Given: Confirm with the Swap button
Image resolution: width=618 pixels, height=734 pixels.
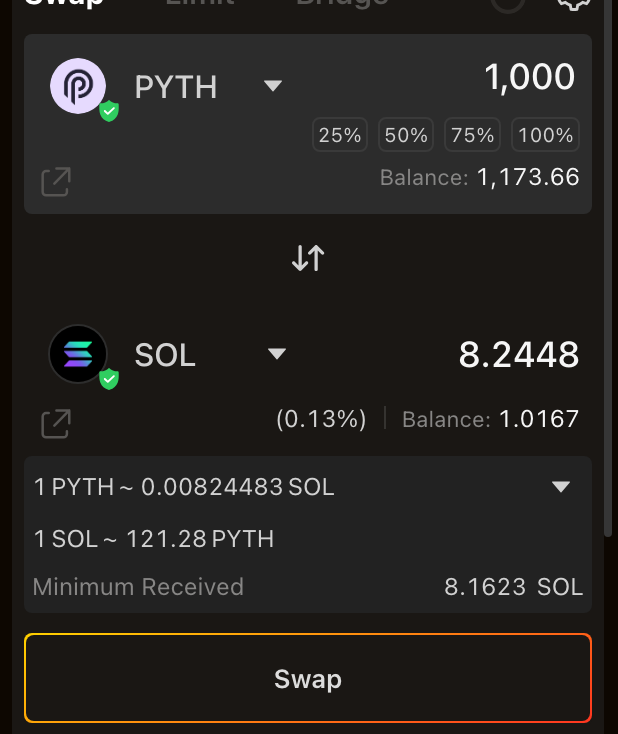Looking at the screenshot, I should pos(308,678).
